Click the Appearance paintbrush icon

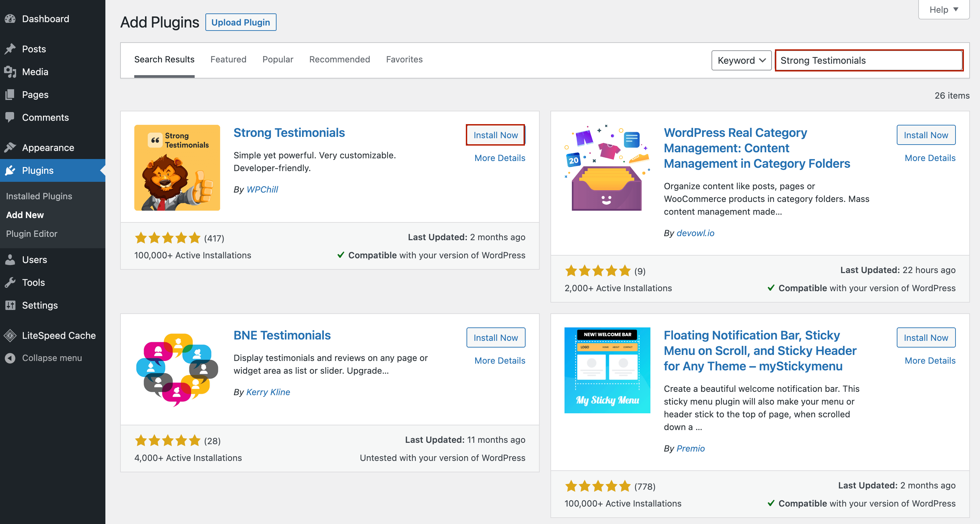[x=10, y=148]
